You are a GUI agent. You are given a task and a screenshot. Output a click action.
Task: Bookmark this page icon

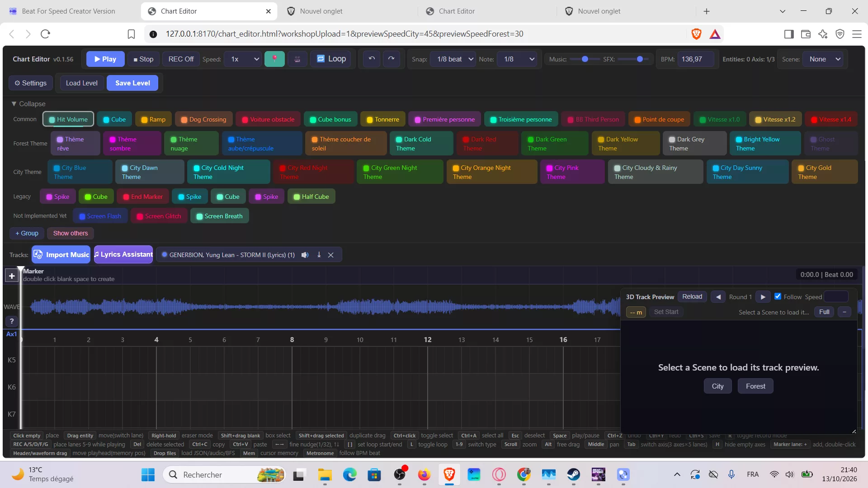pyautogui.click(x=131, y=34)
